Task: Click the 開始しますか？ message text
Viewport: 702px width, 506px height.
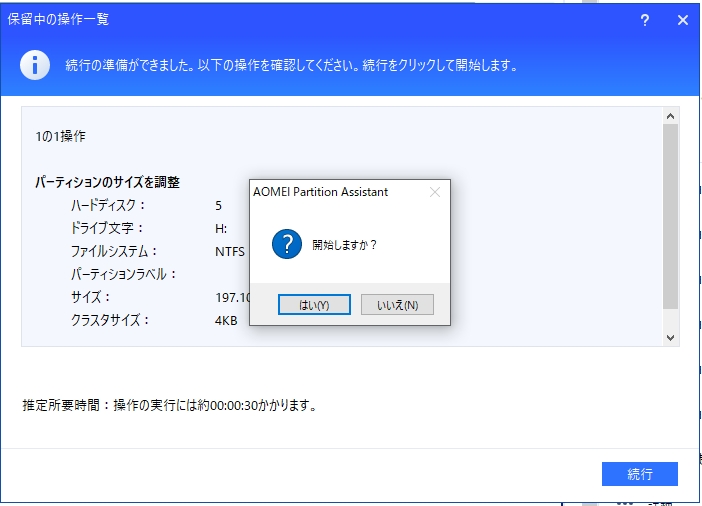Action: point(345,245)
